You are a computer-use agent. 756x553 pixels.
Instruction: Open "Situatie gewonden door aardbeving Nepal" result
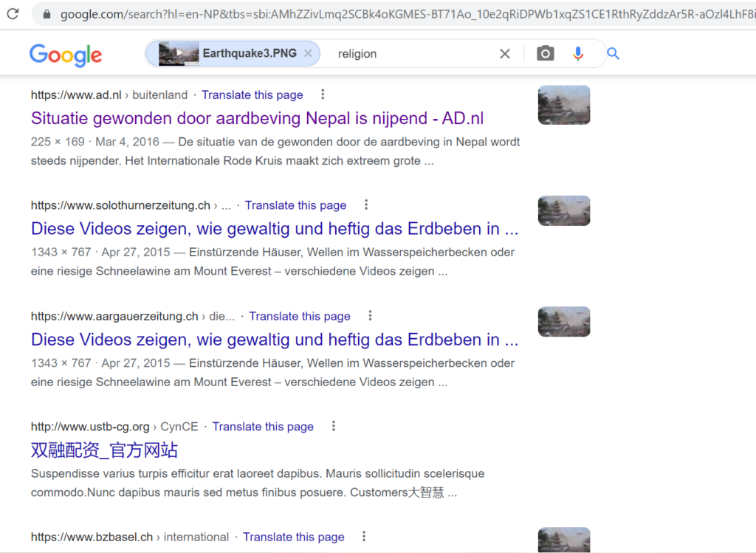(257, 118)
